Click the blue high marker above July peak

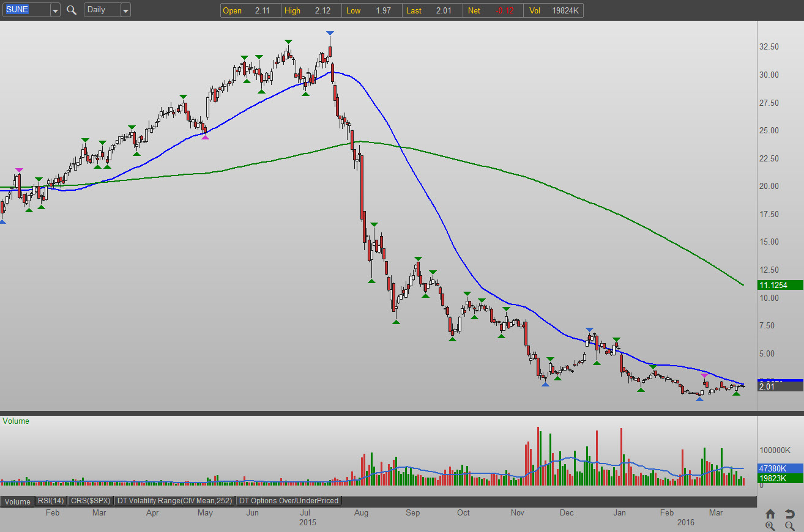[330, 33]
